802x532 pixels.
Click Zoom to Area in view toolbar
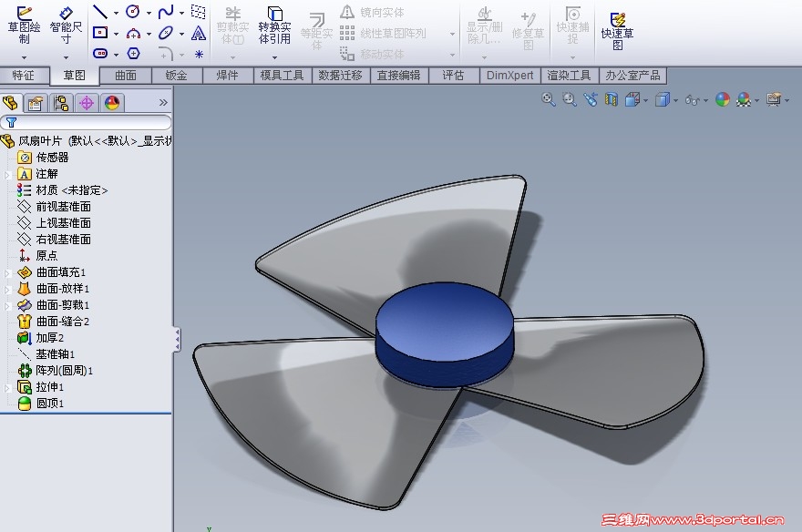(x=570, y=99)
